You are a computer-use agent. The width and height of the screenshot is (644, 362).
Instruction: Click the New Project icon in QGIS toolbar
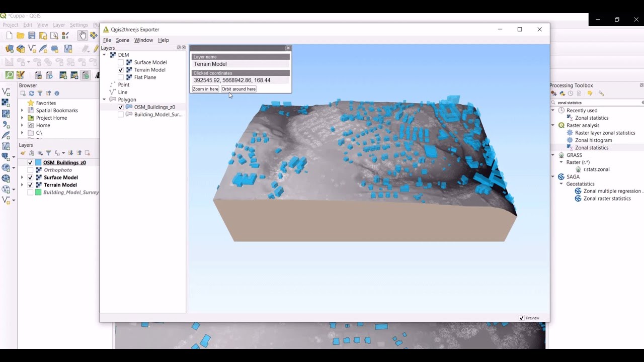tap(9, 36)
